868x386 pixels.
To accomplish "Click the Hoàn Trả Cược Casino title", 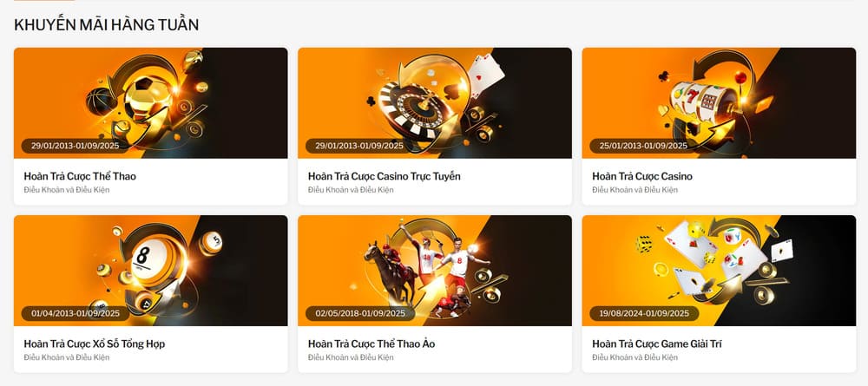I will click(642, 176).
